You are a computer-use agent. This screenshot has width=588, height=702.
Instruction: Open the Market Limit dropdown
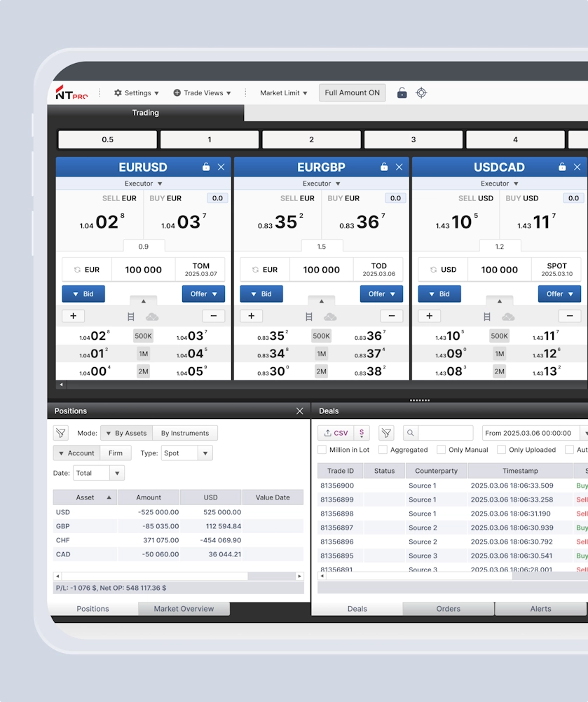[x=283, y=93]
